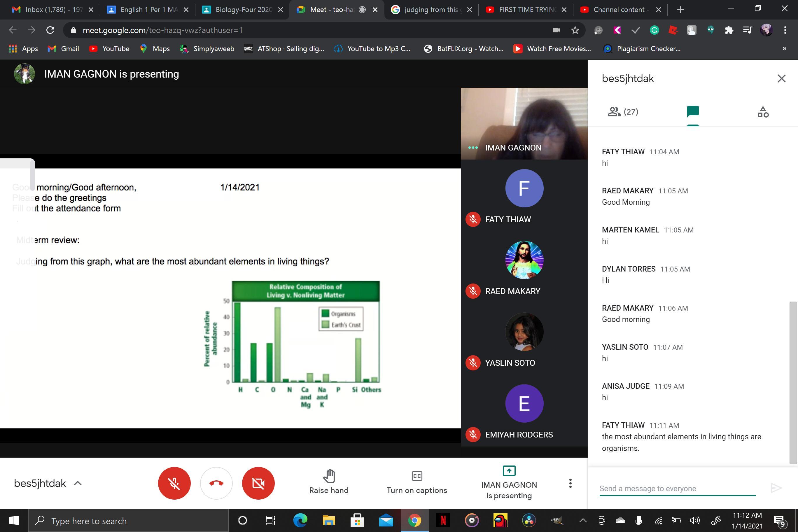Click the Send a message to everyone field
This screenshot has width=798, height=532.
[677, 488]
